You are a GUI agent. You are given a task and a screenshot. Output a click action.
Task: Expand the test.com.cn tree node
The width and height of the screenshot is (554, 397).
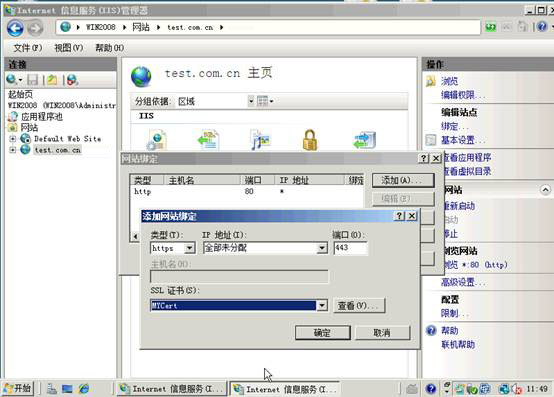point(12,150)
